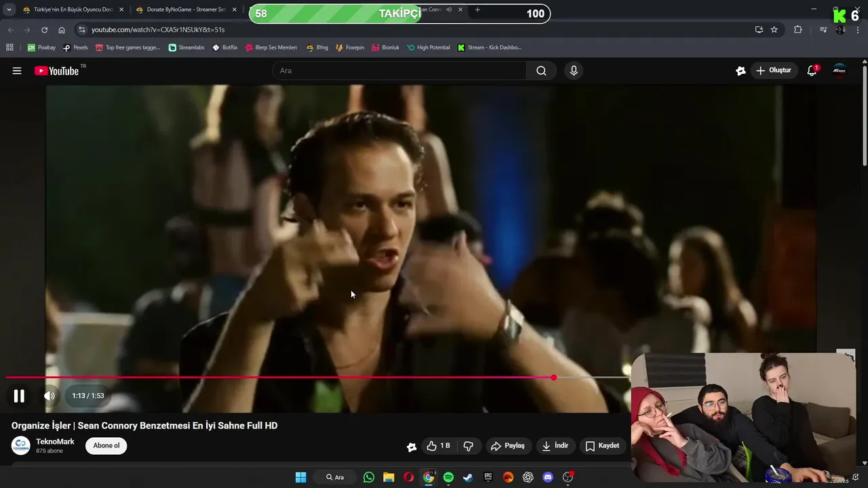Open the bookmarks apps grid icon
Screen dimensions: 868x488
click(9, 47)
